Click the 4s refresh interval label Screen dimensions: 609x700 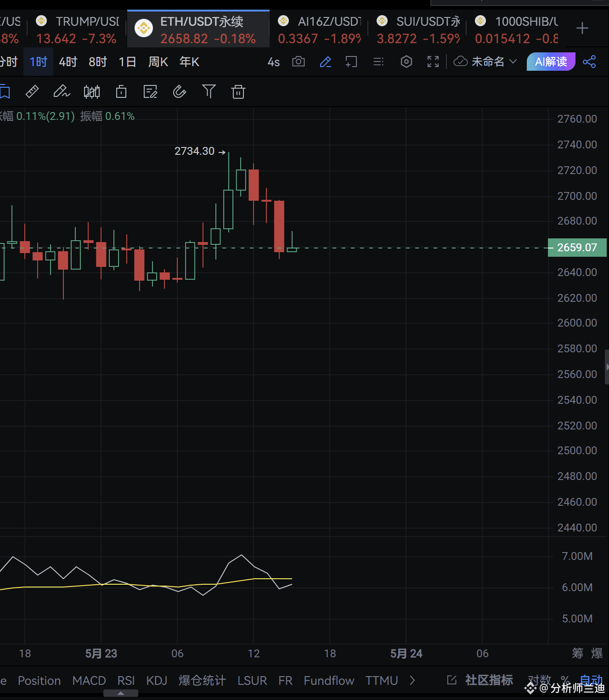coord(274,62)
